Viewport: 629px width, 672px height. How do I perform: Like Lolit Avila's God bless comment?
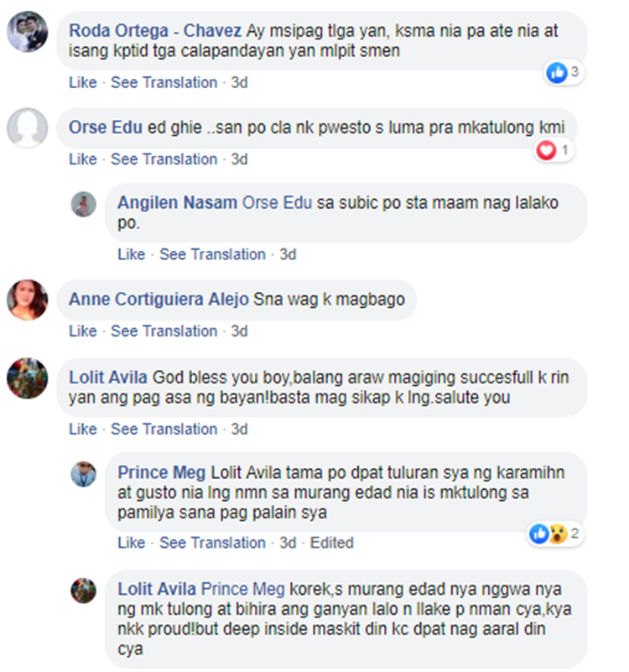[x=83, y=429]
